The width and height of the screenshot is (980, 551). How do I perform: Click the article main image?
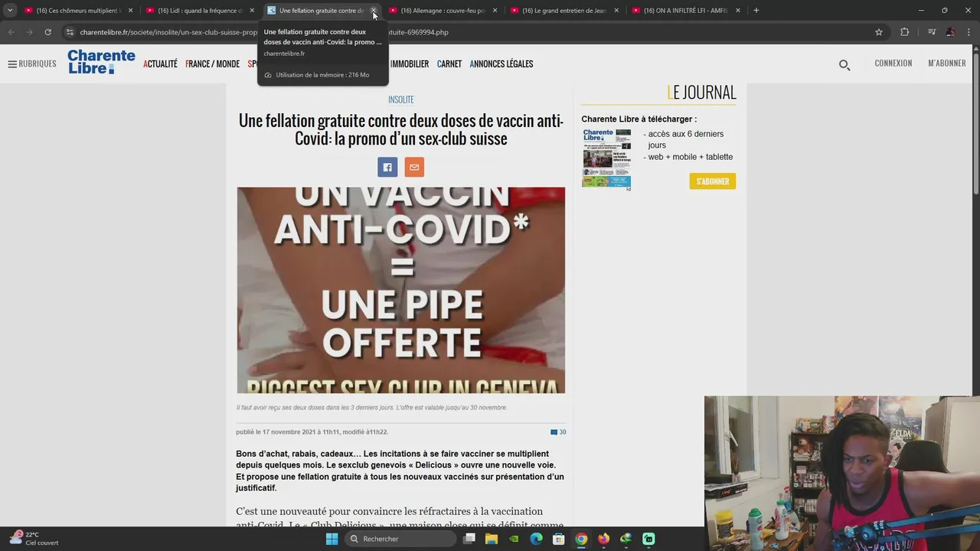400,290
